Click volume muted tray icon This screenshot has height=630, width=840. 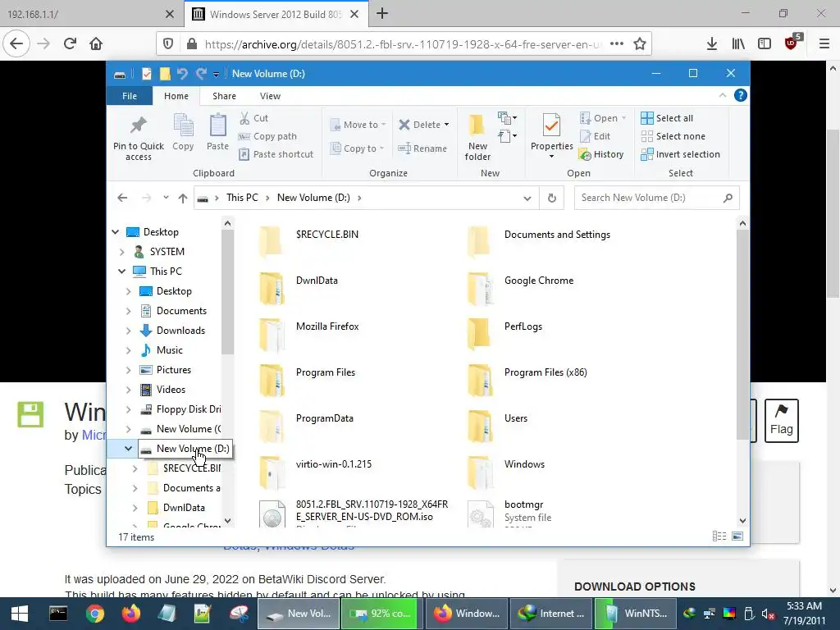(x=768, y=614)
